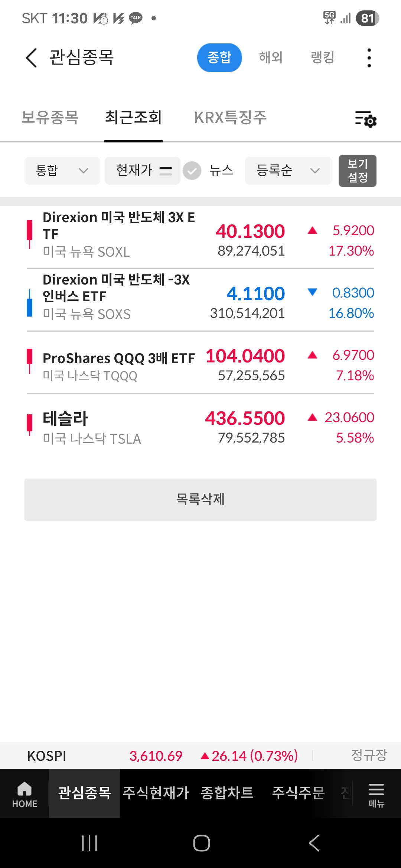Switch to the 보유종목 tab
The width and height of the screenshot is (401, 868).
click(x=50, y=118)
